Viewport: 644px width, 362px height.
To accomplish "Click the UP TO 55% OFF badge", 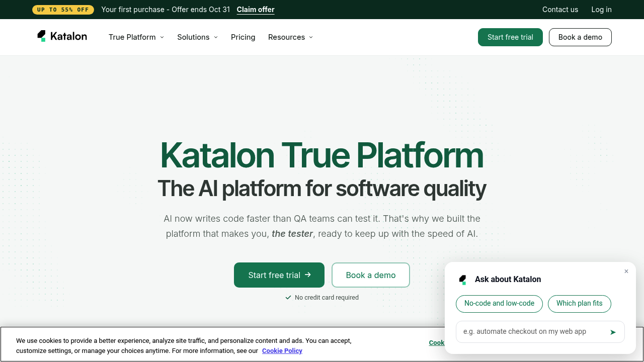I will pyautogui.click(x=63, y=10).
